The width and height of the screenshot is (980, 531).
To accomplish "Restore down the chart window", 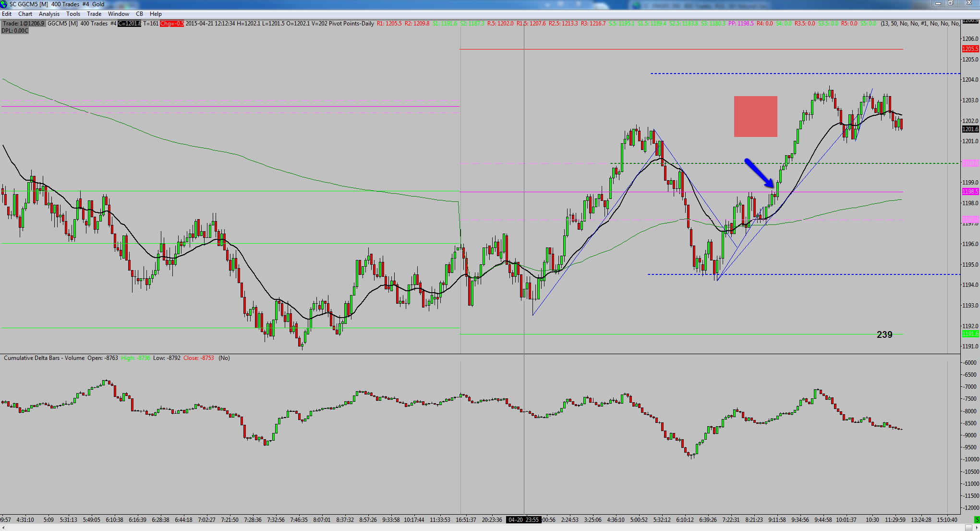I will pos(950,3).
